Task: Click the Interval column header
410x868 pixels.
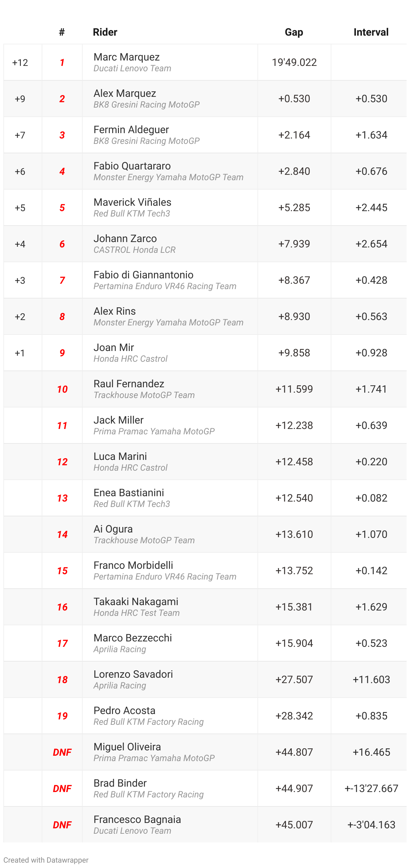Action: coord(371,32)
